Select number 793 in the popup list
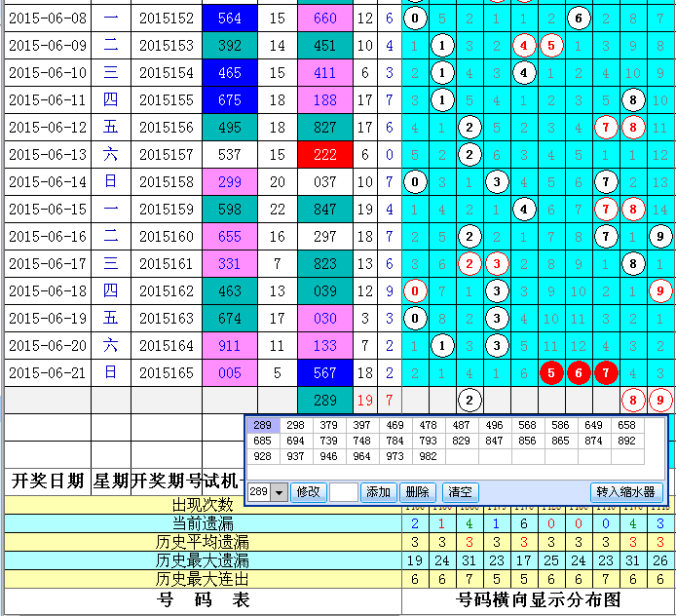 tap(429, 441)
